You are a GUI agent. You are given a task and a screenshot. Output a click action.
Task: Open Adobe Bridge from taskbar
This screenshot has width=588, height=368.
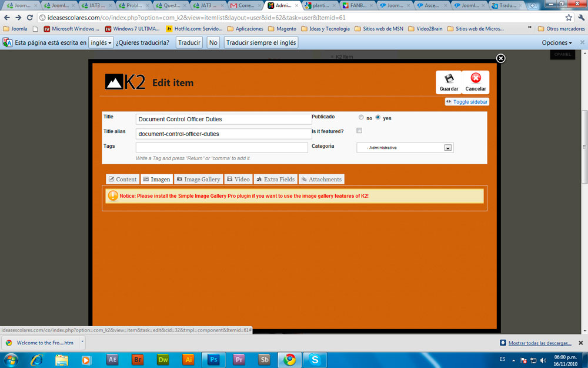point(138,359)
